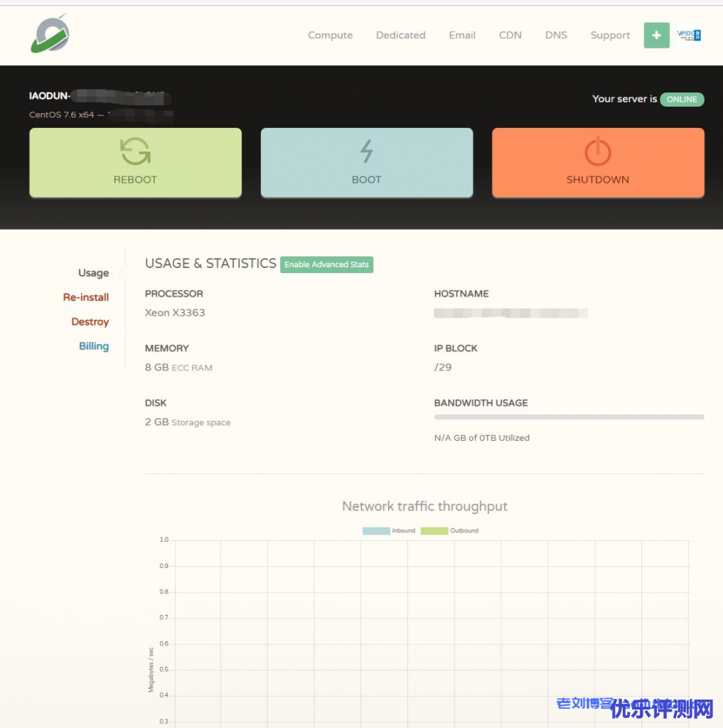Open the Email nav item
Image resolution: width=723 pixels, height=728 pixels.
[x=462, y=35]
